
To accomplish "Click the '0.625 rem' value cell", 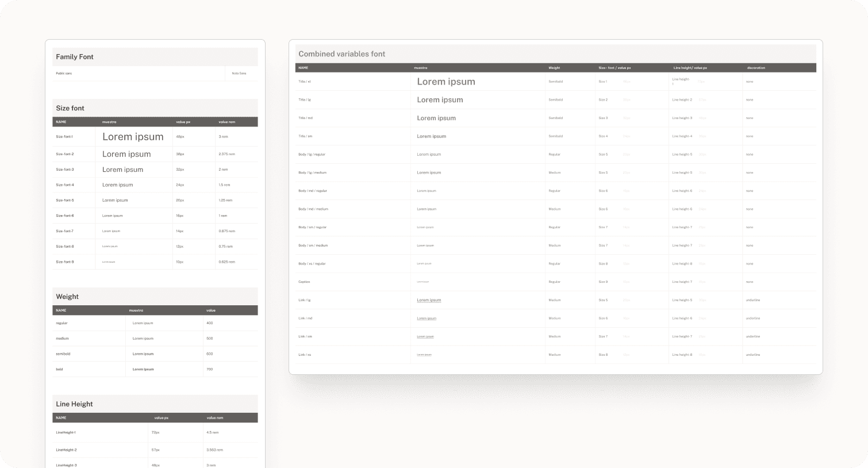I will point(227,262).
